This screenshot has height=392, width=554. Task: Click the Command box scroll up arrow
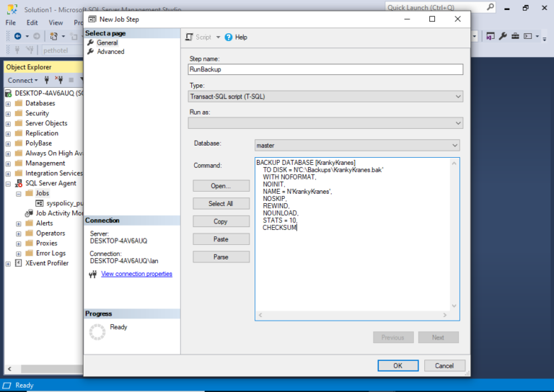tap(454, 164)
